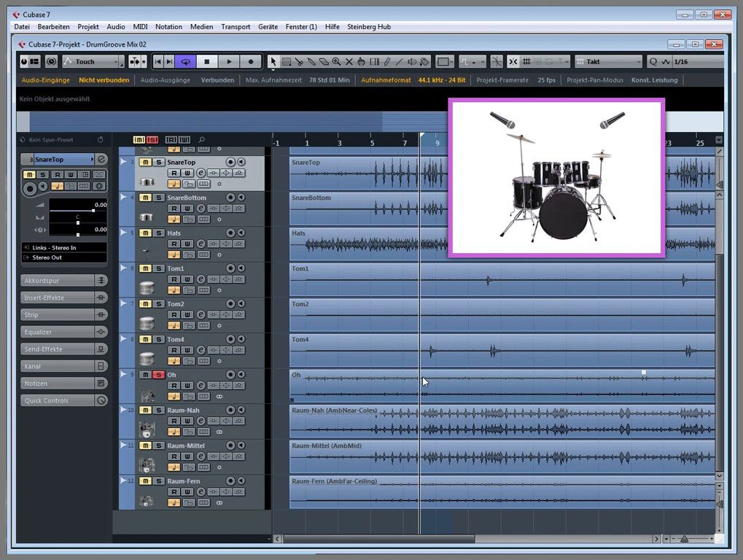The height and width of the screenshot is (560, 743).
Task: Go to previous marker in transport
Action: pos(157,61)
